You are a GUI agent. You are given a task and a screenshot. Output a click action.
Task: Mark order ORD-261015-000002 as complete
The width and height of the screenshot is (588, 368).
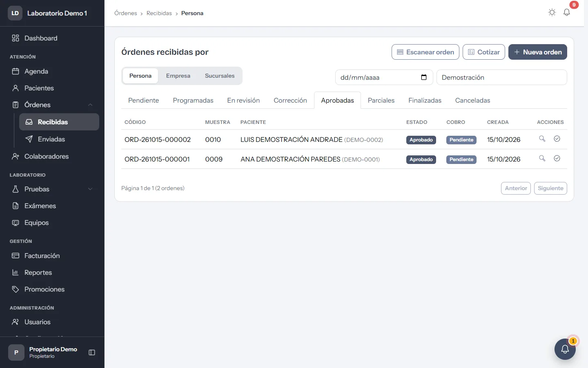(557, 139)
